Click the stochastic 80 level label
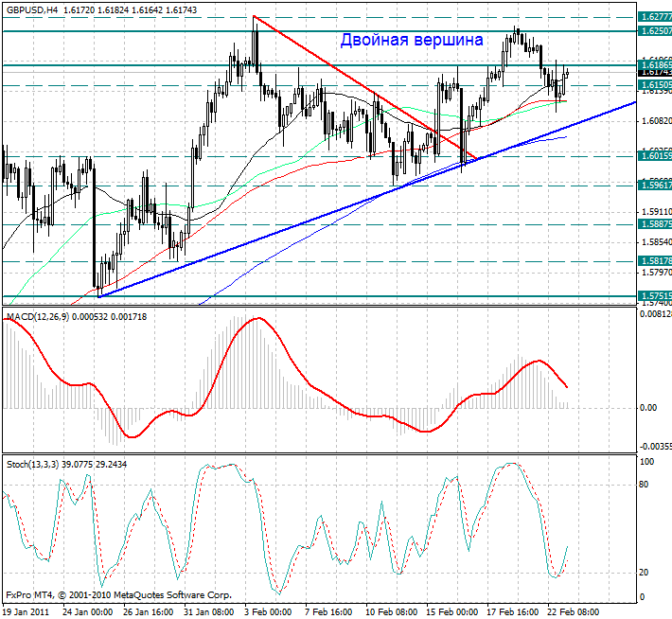The width and height of the screenshot is (672, 619). click(x=644, y=485)
